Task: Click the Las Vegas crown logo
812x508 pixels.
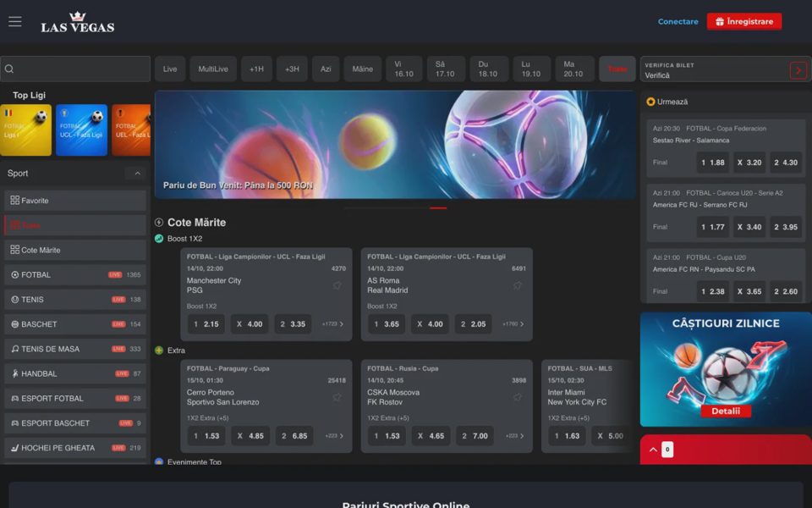Action: (78, 22)
